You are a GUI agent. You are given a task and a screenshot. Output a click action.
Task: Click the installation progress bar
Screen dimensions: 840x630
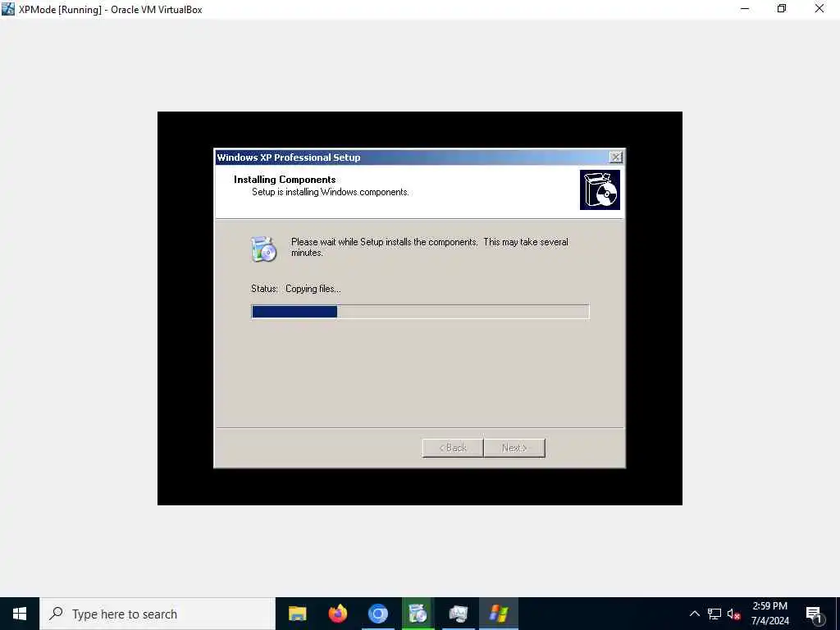tap(420, 312)
